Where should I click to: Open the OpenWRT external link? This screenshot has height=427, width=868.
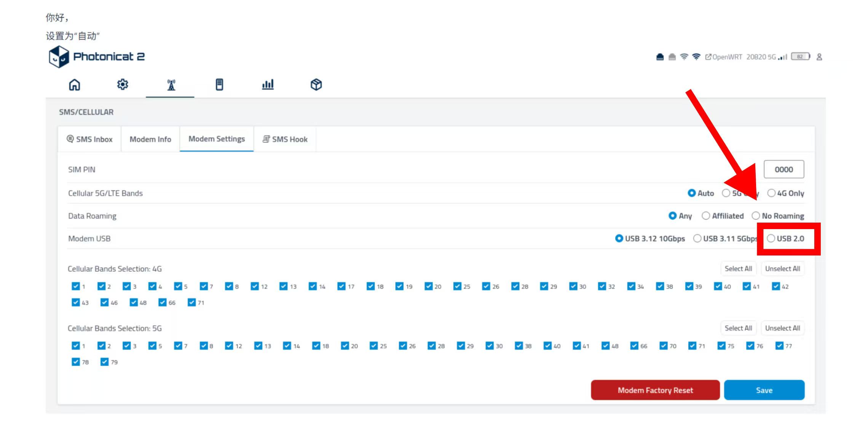tap(723, 57)
